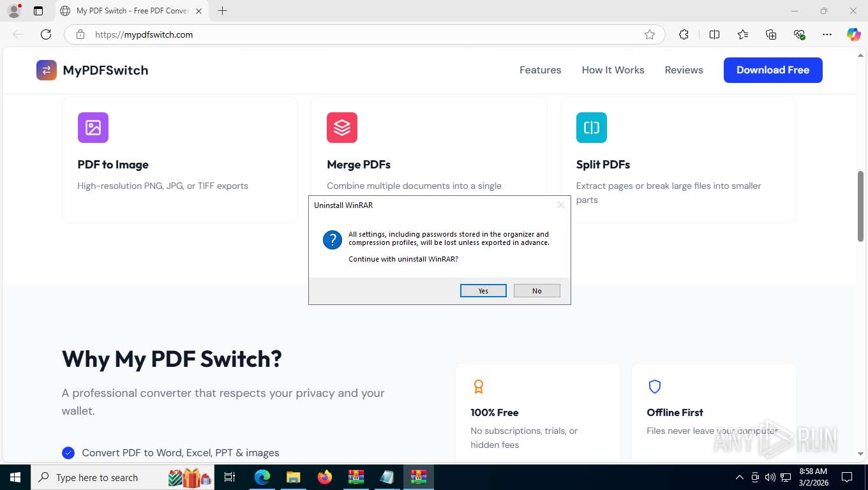Select the Split PDFs heading
The image size is (868, 490).
click(603, 165)
